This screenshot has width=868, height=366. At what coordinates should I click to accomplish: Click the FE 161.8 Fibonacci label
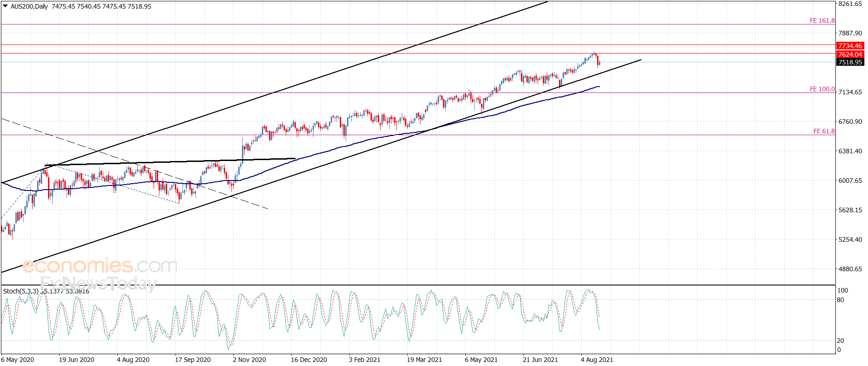822,20
